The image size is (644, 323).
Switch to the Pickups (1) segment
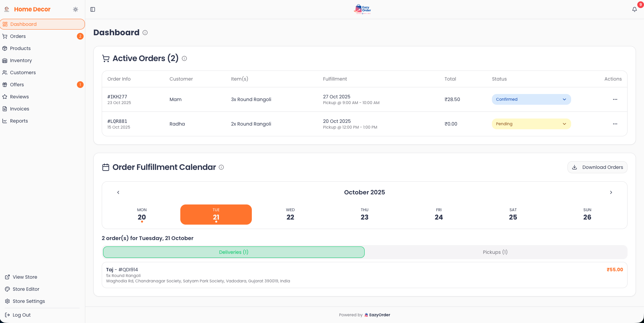tap(495, 252)
